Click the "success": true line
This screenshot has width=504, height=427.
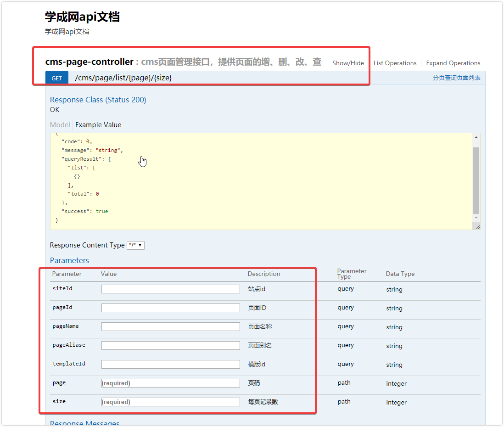[x=85, y=211]
